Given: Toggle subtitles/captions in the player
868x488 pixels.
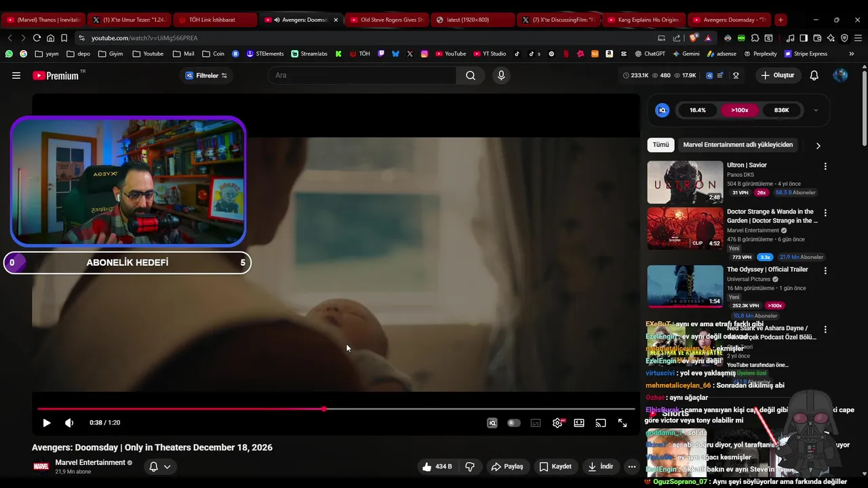Looking at the screenshot, I should click(x=536, y=423).
